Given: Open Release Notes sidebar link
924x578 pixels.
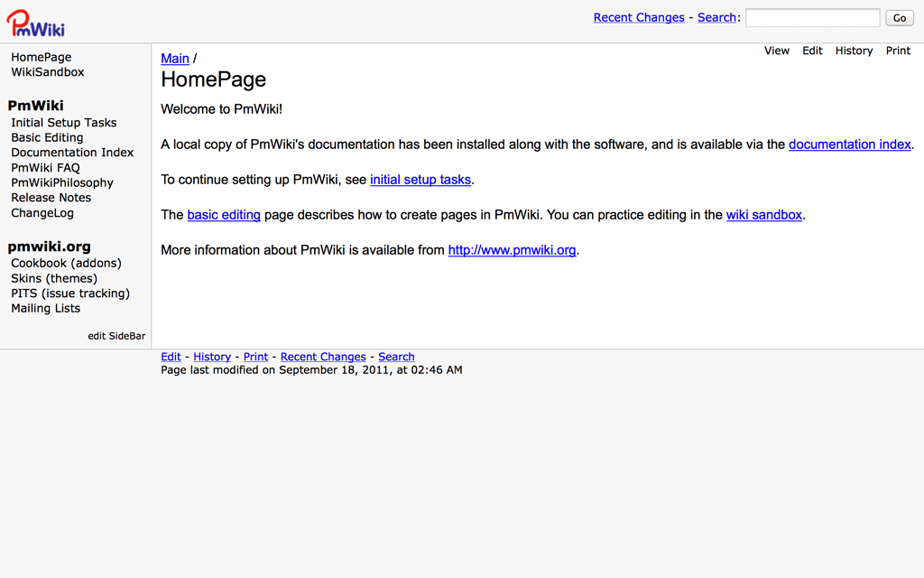Looking at the screenshot, I should (x=51, y=198).
